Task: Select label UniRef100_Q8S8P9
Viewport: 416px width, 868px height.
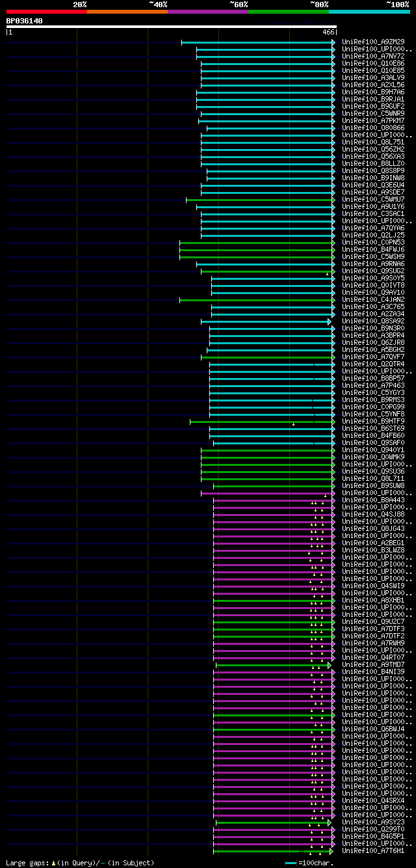Action: (x=373, y=171)
